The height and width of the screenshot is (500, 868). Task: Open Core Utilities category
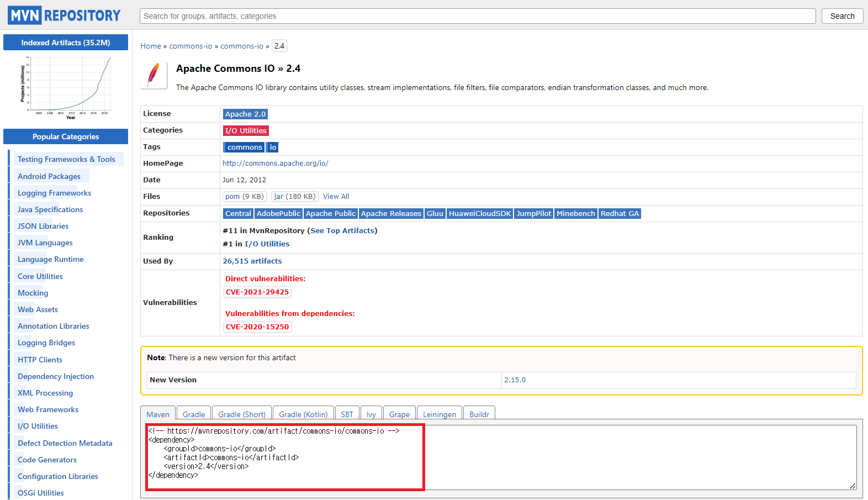40,276
